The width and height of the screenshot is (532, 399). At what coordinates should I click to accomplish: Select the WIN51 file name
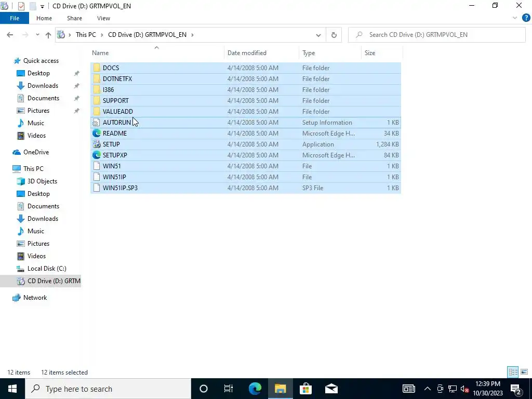112,166
